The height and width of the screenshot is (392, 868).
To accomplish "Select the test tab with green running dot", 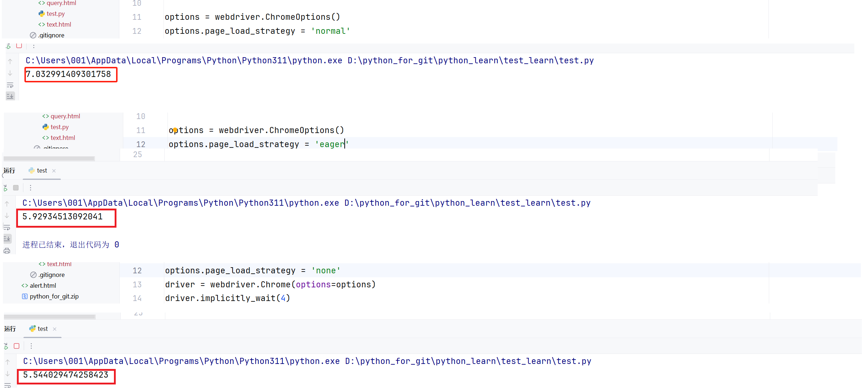I will (42, 329).
